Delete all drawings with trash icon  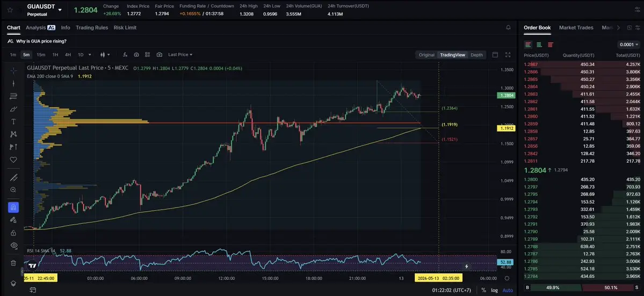(13, 263)
